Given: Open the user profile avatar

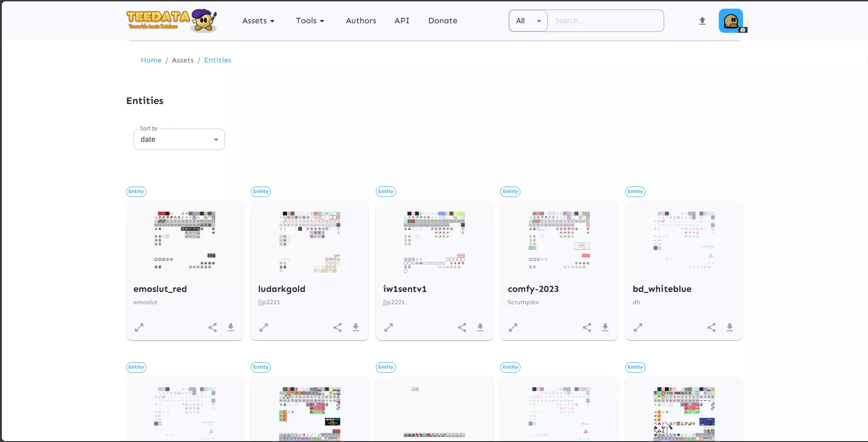Looking at the screenshot, I should click(731, 21).
